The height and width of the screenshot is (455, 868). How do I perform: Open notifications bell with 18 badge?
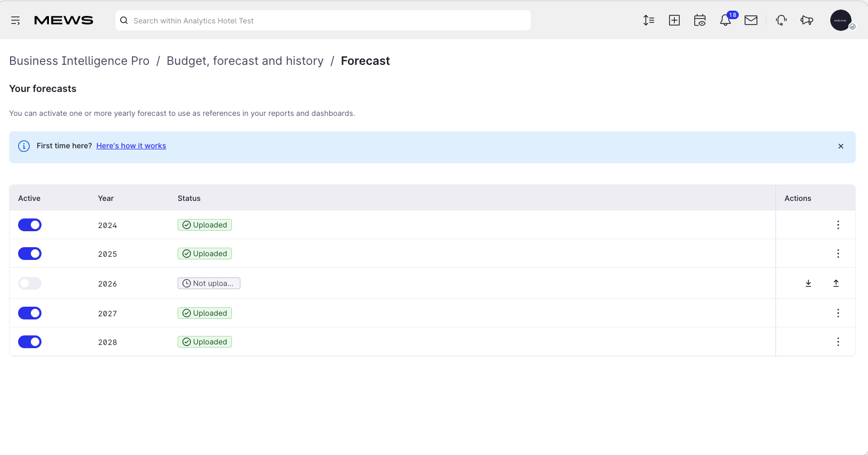click(725, 20)
